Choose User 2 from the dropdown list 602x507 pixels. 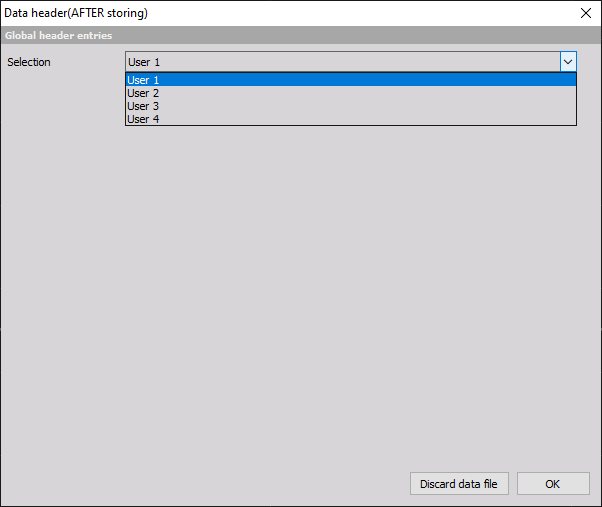[351, 93]
